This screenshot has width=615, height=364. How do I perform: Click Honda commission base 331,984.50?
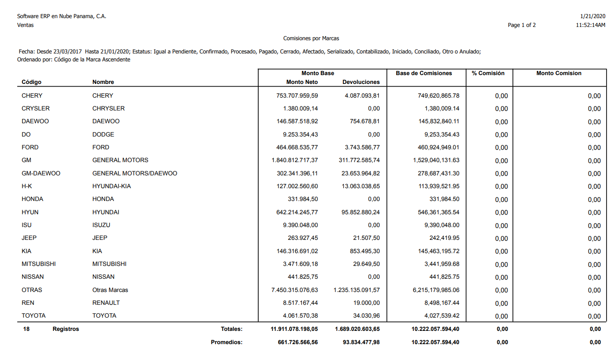[444, 199]
